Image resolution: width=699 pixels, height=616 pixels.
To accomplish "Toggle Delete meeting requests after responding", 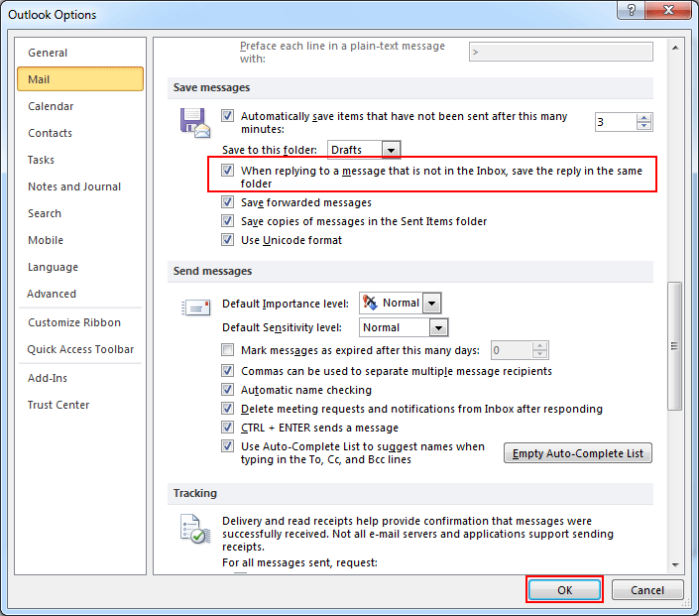I will click(x=227, y=408).
